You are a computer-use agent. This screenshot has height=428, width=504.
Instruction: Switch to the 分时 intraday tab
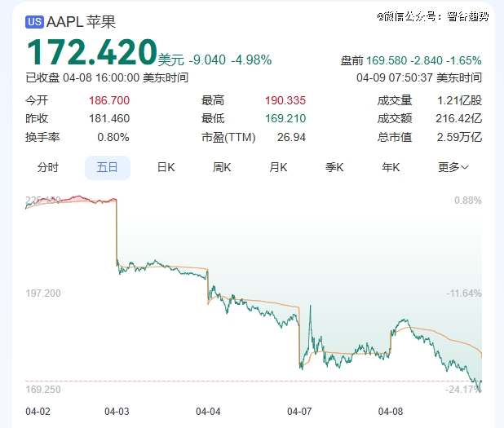48,167
